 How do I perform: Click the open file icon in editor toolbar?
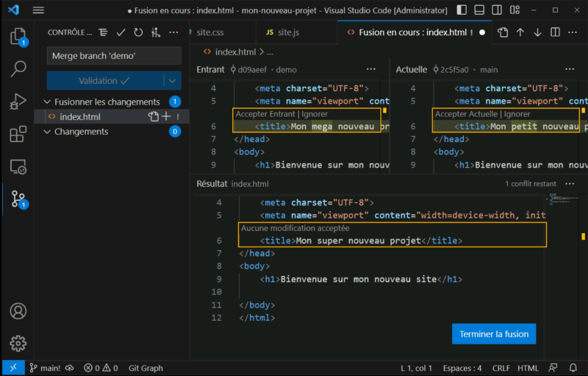503,32
